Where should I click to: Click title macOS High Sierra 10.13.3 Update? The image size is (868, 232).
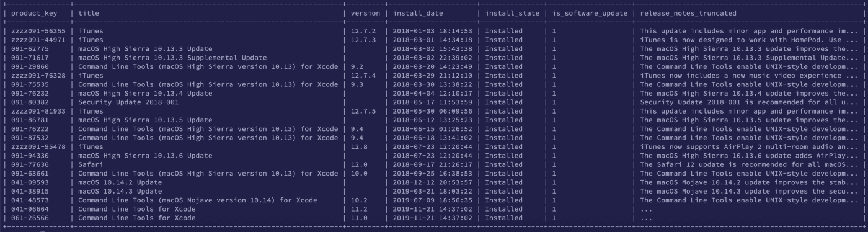click(145, 48)
